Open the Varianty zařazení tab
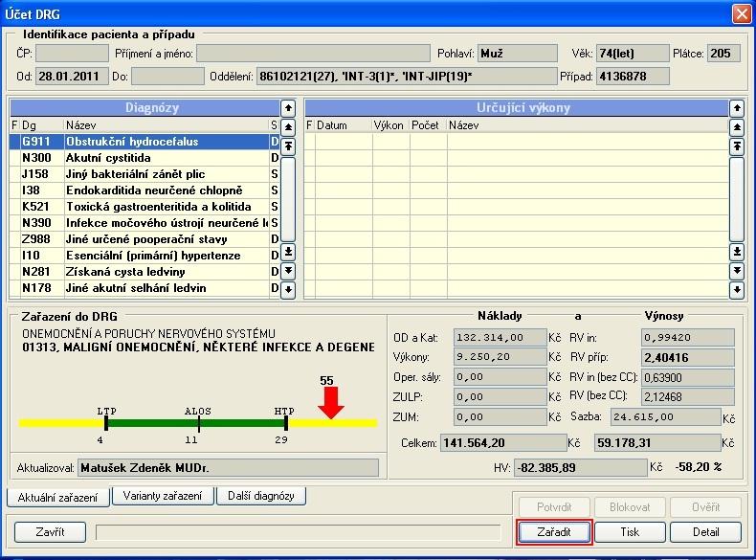Screen dimensions: 756x560 [x=163, y=496]
